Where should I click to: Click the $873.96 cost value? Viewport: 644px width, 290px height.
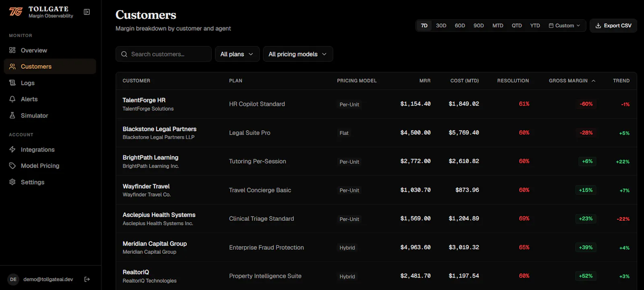pos(467,190)
